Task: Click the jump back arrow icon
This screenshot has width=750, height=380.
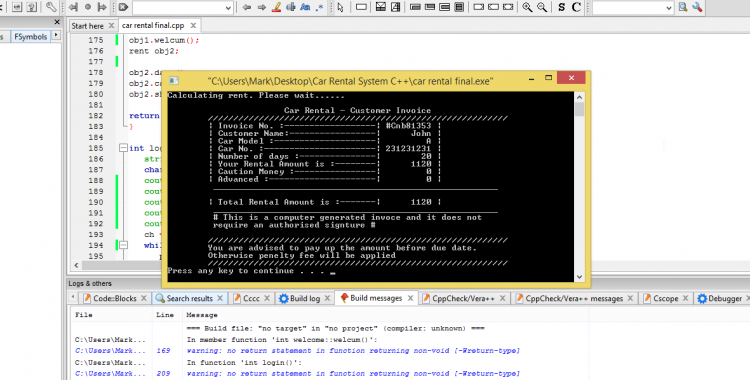Action: click(247, 7)
